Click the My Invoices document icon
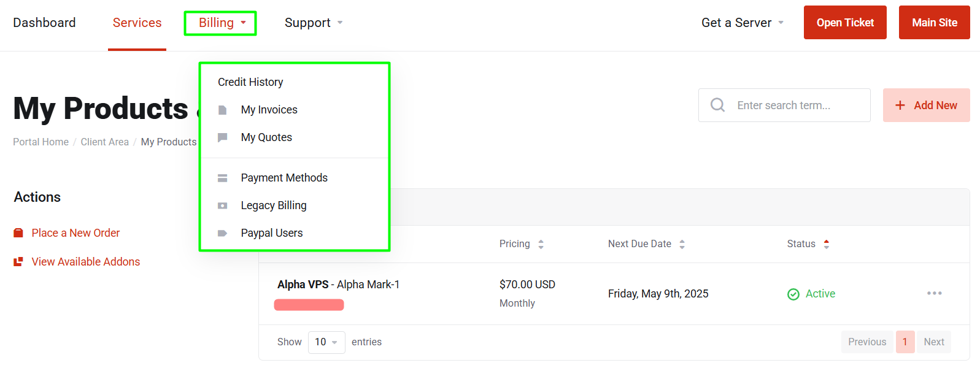The width and height of the screenshot is (980, 387). pos(223,110)
